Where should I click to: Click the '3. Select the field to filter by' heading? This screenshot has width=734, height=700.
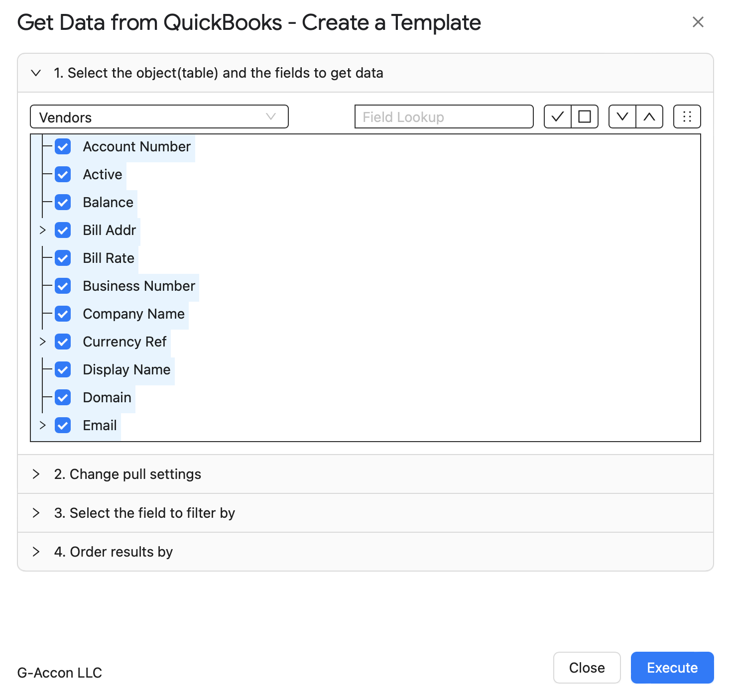click(144, 513)
